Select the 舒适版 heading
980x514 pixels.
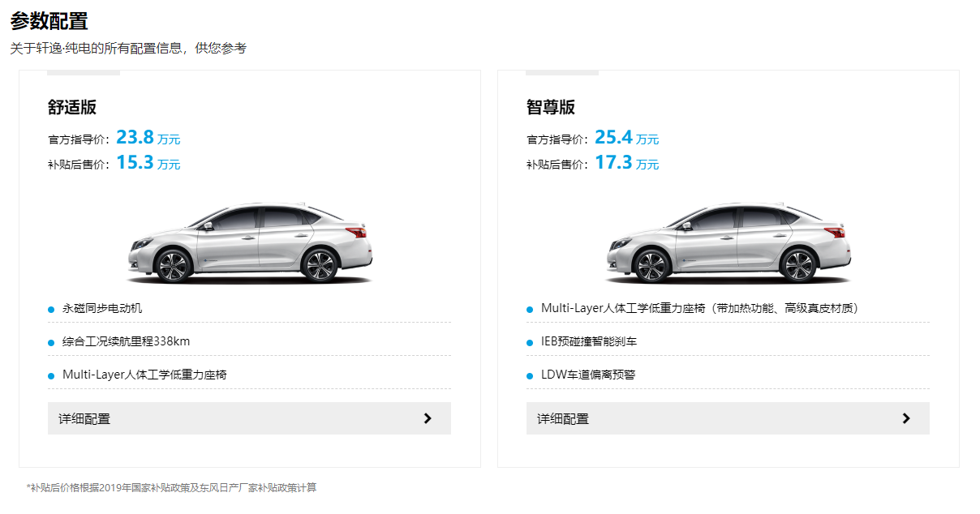point(72,108)
